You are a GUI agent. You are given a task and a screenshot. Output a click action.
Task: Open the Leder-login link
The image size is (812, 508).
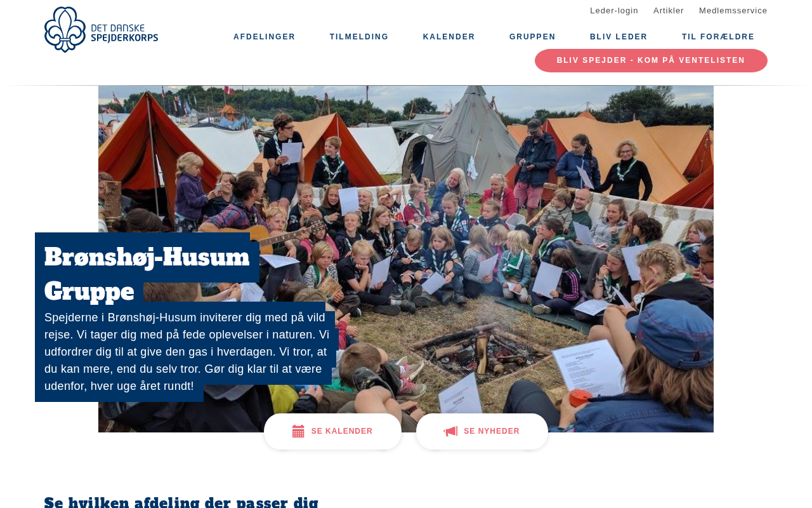coord(614,11)
